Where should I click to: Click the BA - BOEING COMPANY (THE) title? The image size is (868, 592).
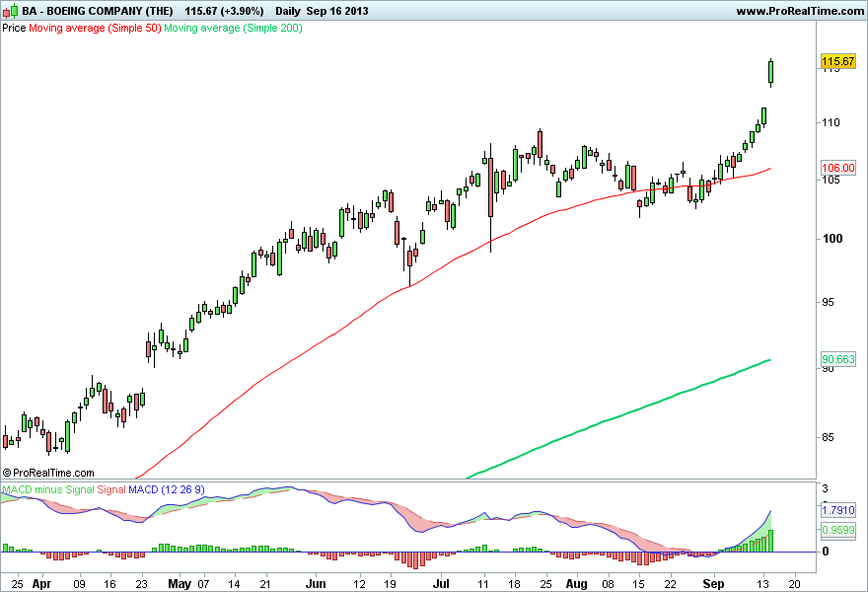pyautogui.click(x=98, y=11)
